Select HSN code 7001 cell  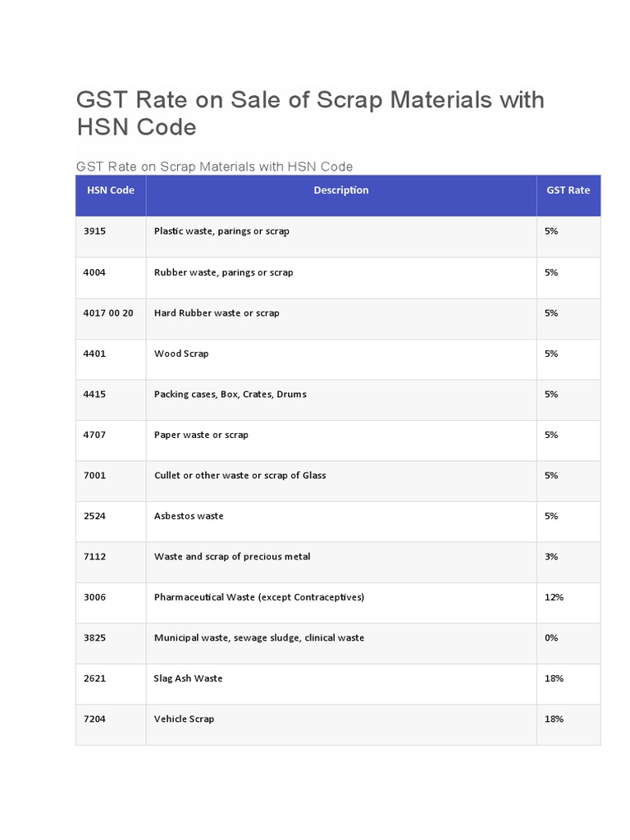click(x=95, y=476)
